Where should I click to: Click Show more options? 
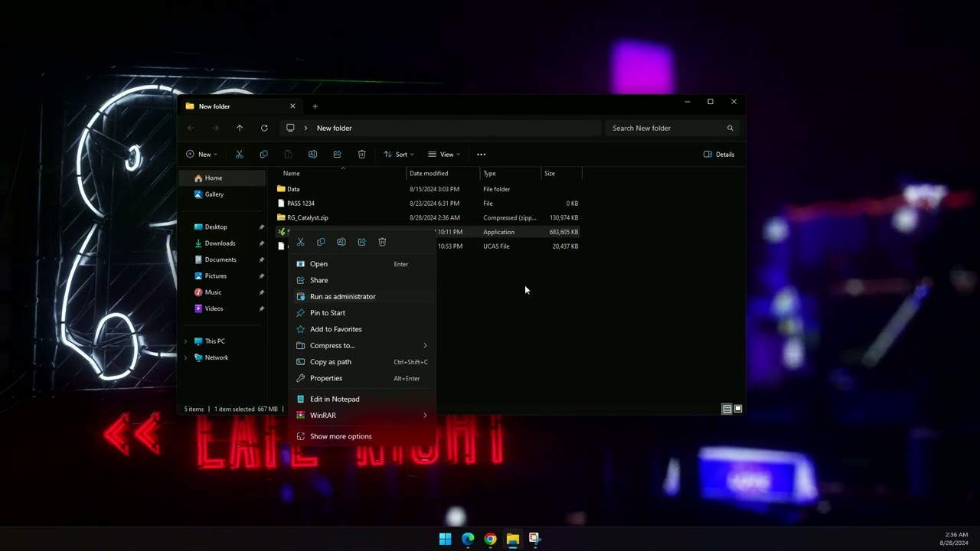click(362, 436)
